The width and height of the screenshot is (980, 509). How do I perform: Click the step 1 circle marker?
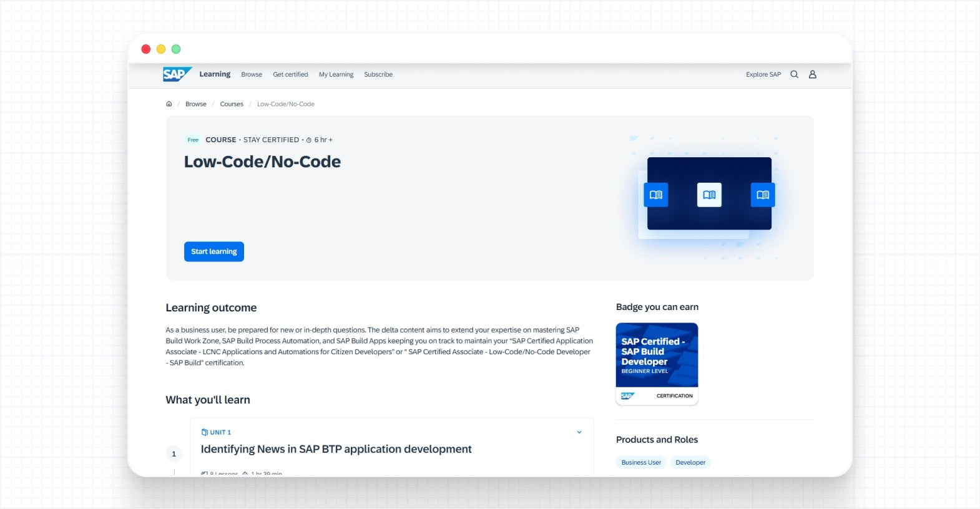click(x=174, y=454)
